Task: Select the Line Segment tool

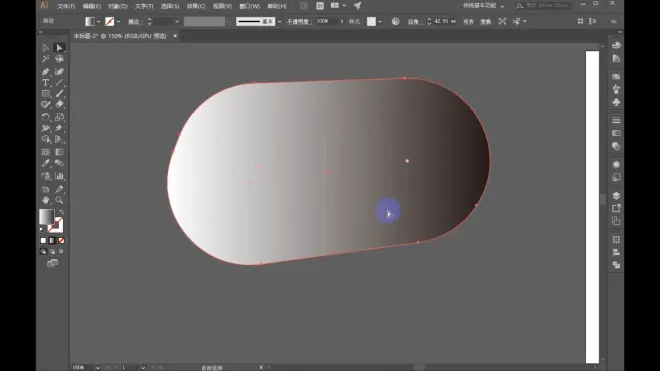Action: coord(59,83)
